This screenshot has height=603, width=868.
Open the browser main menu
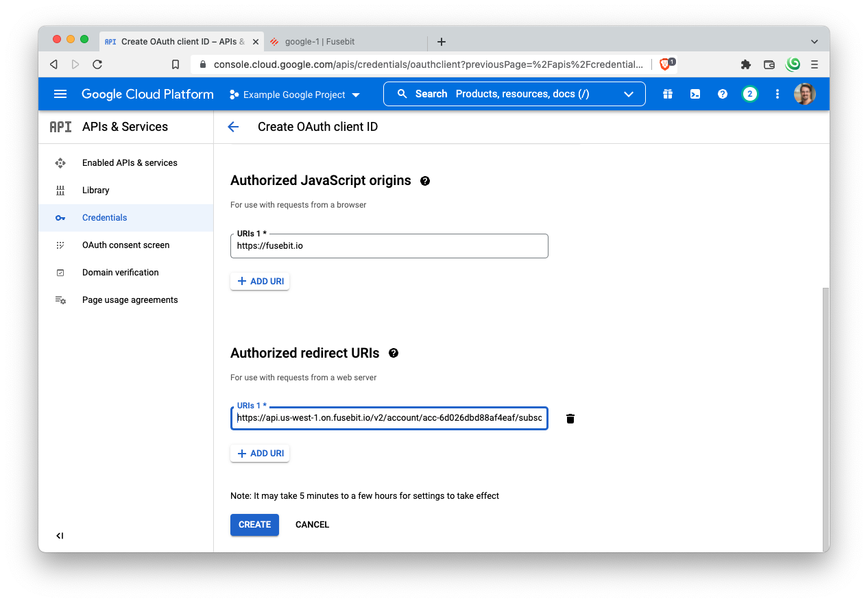(x=815, y=64)
